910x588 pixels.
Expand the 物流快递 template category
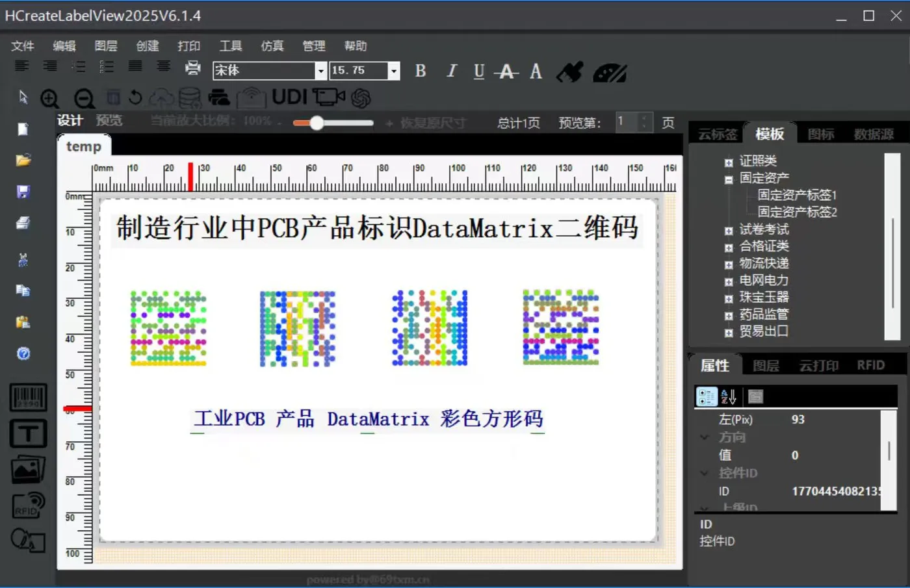coord(729,264)
